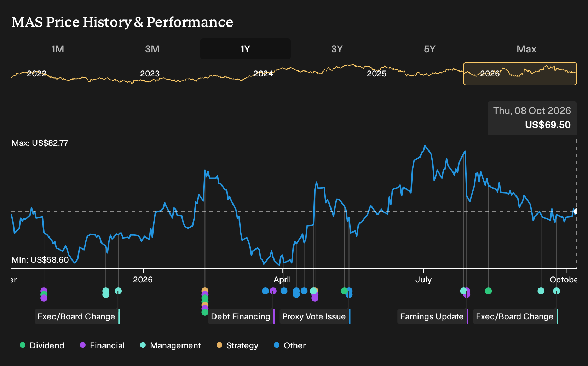Click the "Thu, 08 Oct 2026" date text
Image resolution: width=588 pixels, height=366 pixels.
coord(532,111)
